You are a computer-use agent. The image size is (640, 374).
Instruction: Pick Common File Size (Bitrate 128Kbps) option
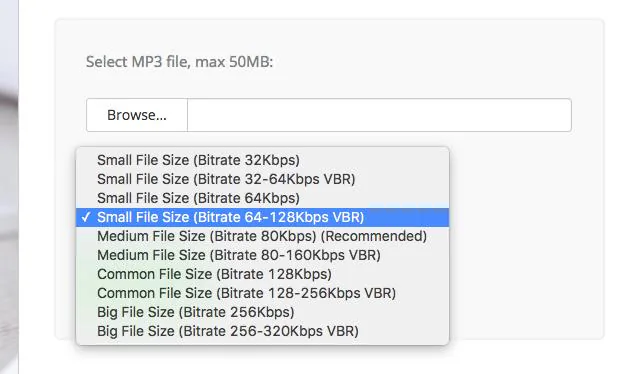pos(262,274)
